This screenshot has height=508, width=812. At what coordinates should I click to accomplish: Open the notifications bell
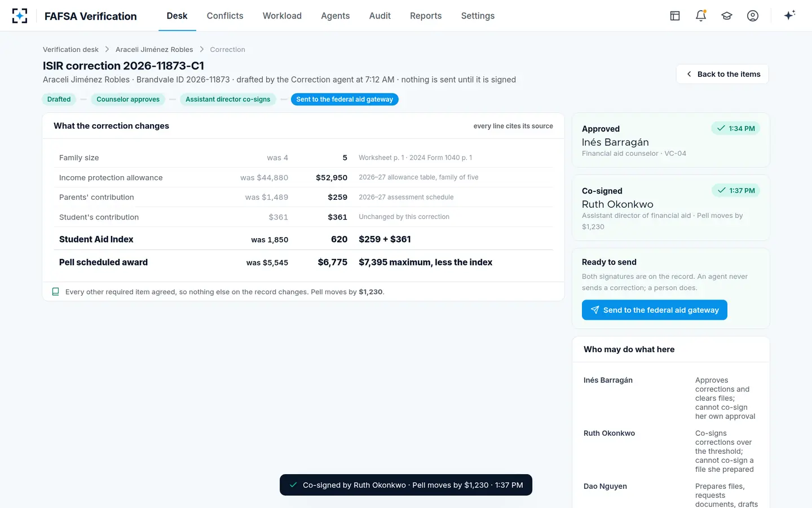701,16
